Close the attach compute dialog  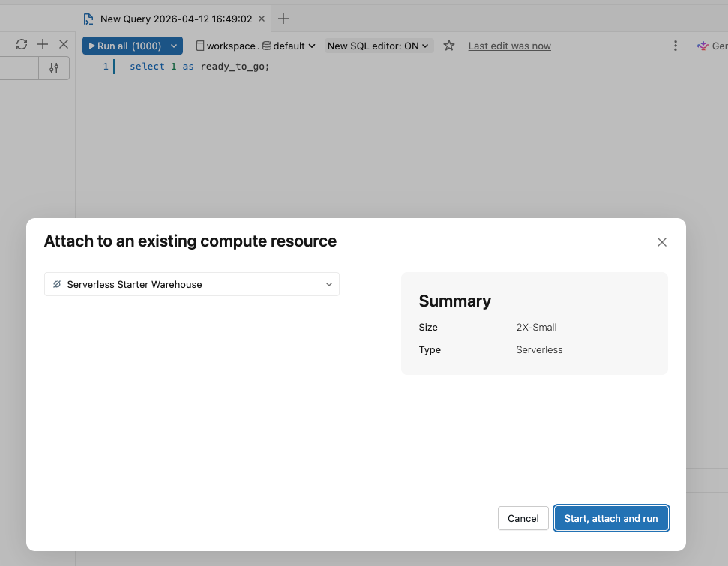pos(661,242)
